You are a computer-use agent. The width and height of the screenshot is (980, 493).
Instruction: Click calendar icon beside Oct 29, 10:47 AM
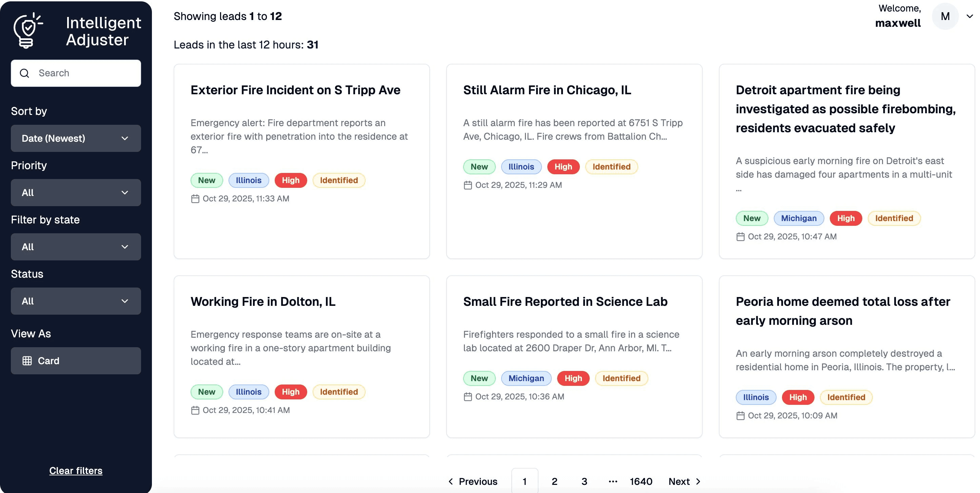pyautogui.click(x=740, y=237)
